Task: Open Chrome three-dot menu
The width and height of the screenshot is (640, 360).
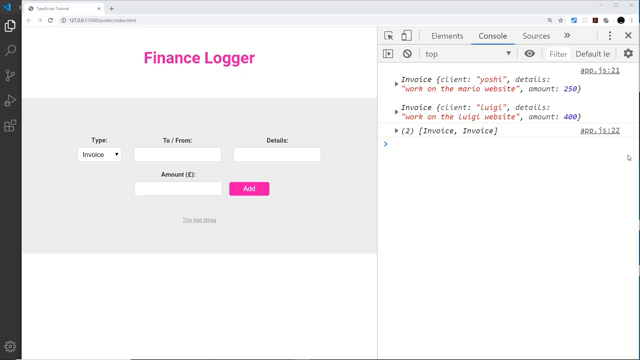Action: (631, 20)
